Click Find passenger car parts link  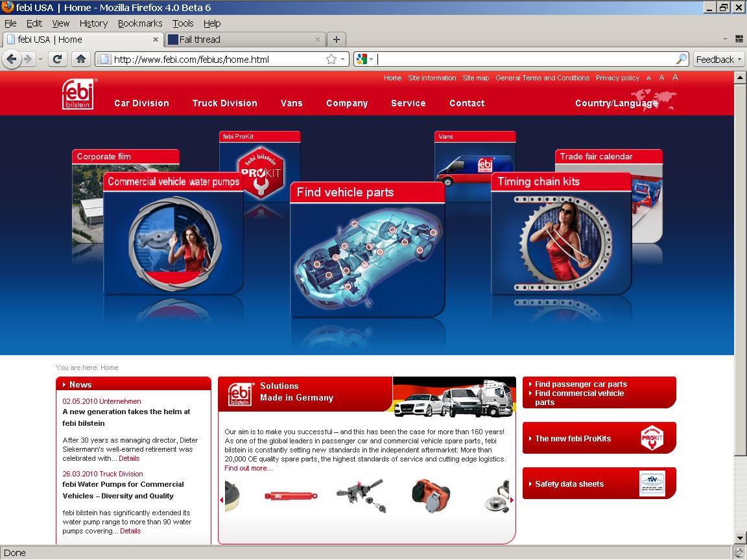pyautogui.click(x=581, y=384)
